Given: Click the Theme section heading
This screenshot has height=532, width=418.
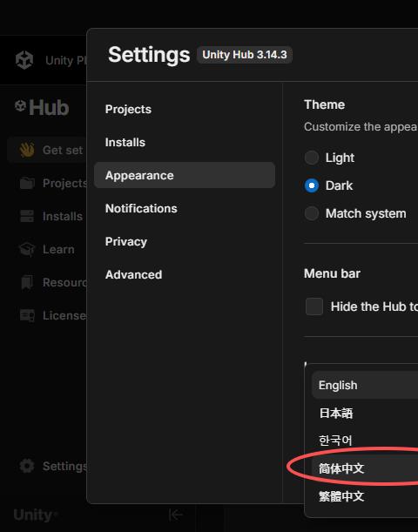Looking at the screenshot, I should click(x=324, y=104).
